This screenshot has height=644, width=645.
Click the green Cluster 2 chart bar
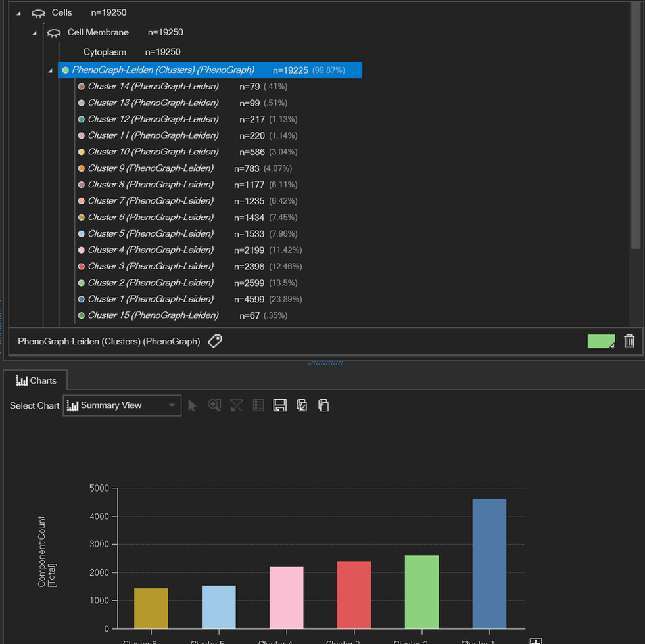[x=421, y=592]
